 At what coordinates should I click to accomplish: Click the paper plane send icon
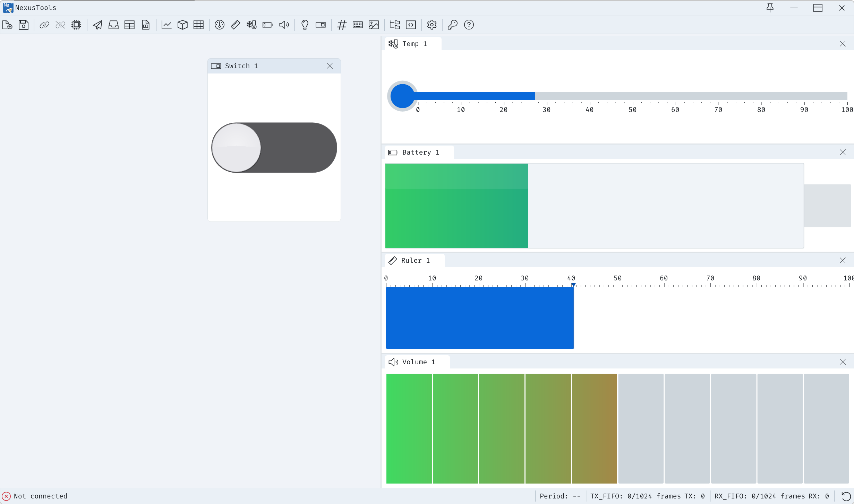point(97,25)
